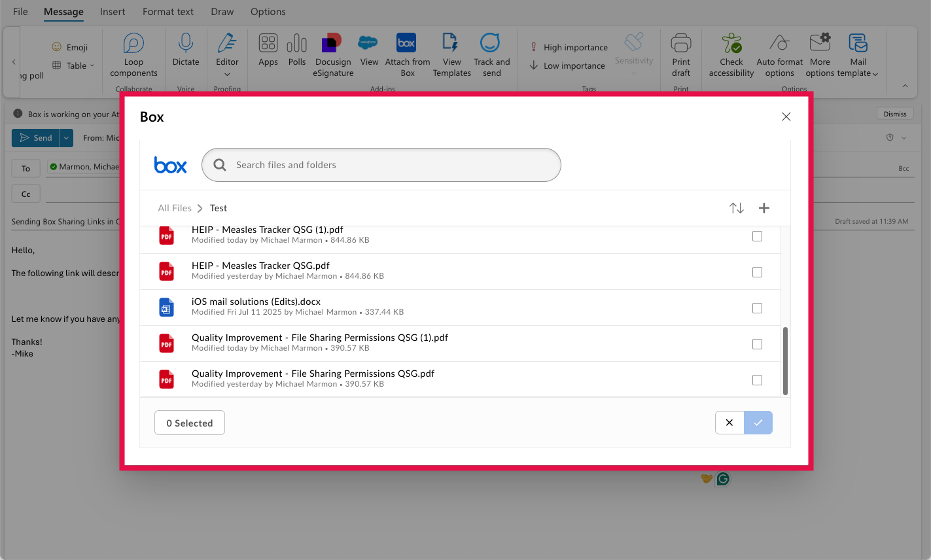931x560 pixels.
Task: Expand message security options chevron
Action: (x=904, y=138)
